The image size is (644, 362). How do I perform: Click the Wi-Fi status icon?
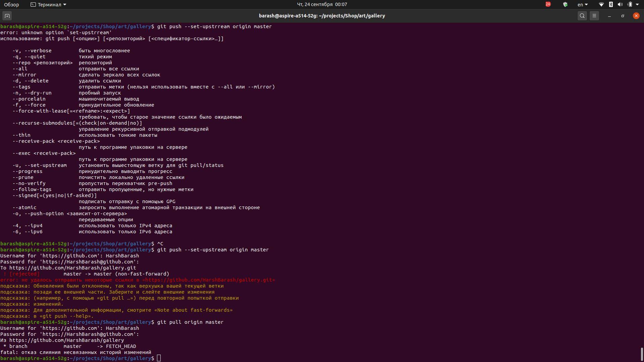[601, 4]
